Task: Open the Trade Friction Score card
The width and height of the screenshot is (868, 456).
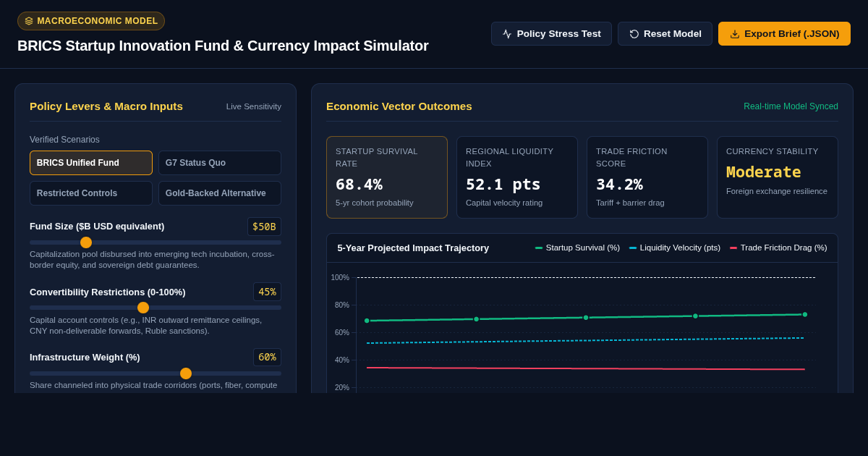Action: tap(647, 177)
